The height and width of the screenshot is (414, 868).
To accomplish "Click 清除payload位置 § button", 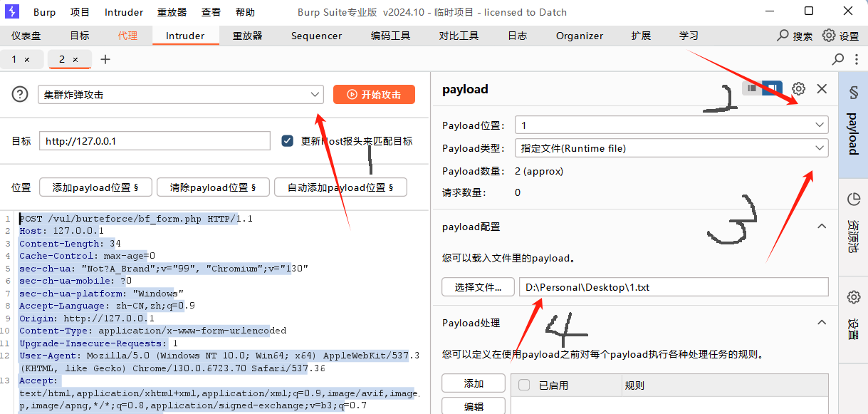I will (x=212, y=187).
